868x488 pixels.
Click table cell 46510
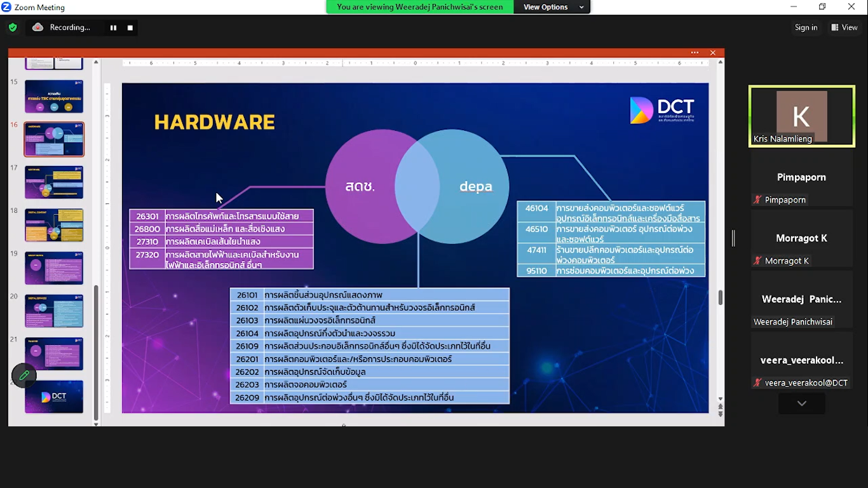pyautogui.click(x=536, y=233)
